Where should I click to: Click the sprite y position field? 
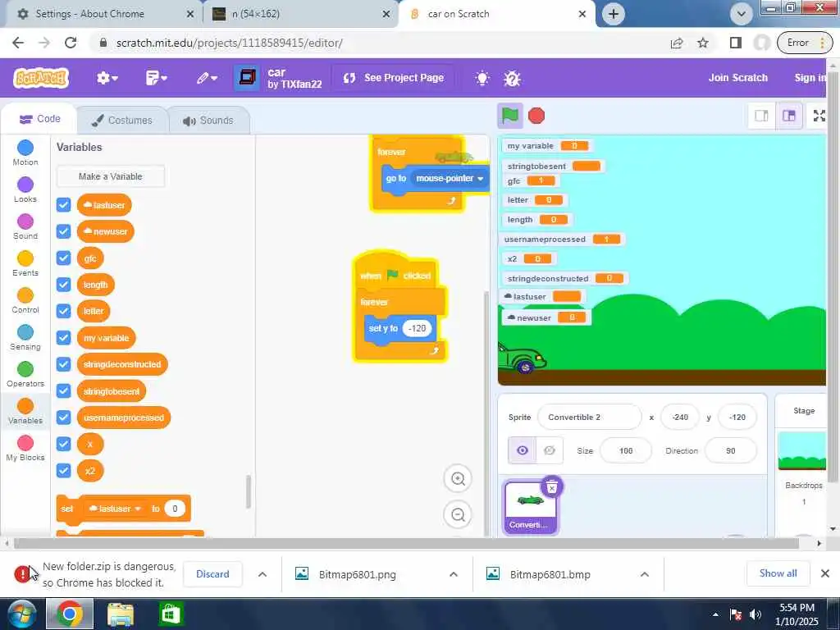click(737, 417)
